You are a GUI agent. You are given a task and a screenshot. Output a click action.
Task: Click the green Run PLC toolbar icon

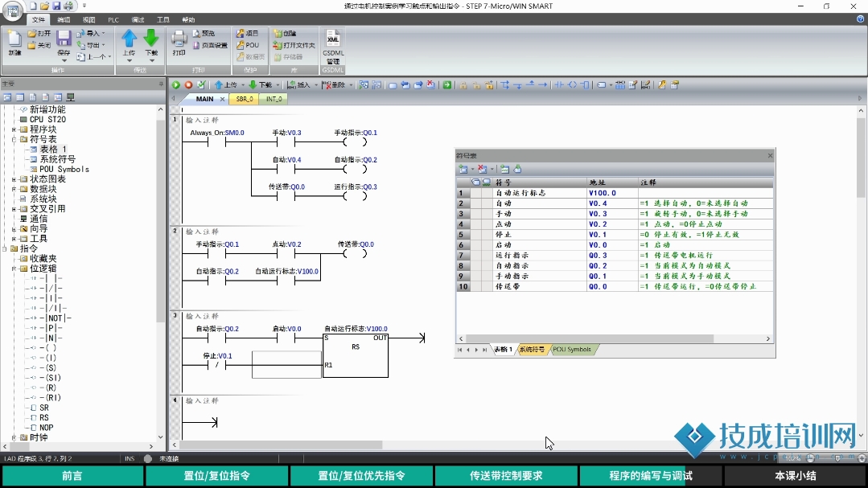point(175,84)
